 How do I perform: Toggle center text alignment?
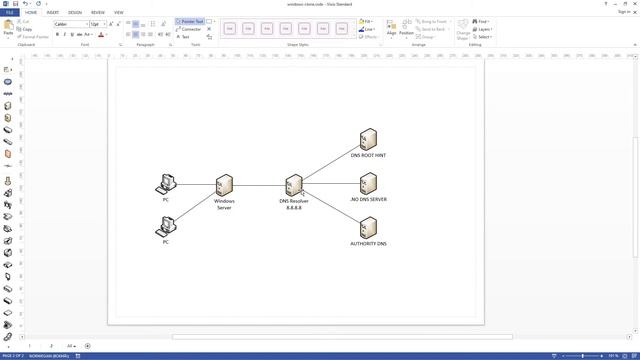pos(136,35)
